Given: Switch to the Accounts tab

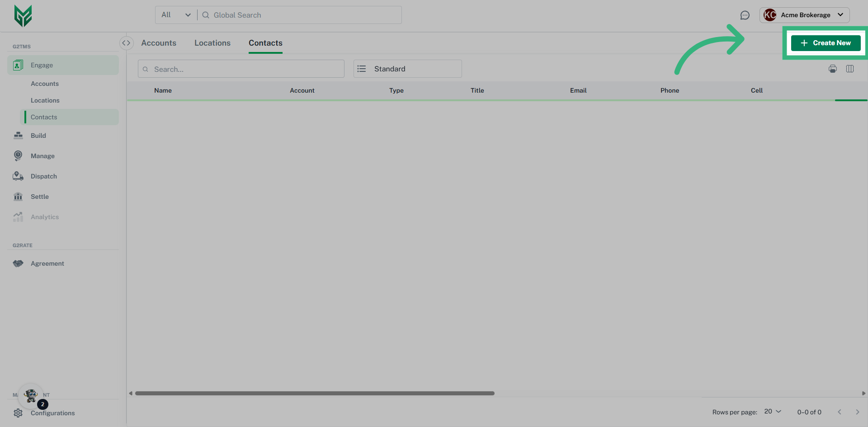Looking at the screenshot, I should point(159,43).
